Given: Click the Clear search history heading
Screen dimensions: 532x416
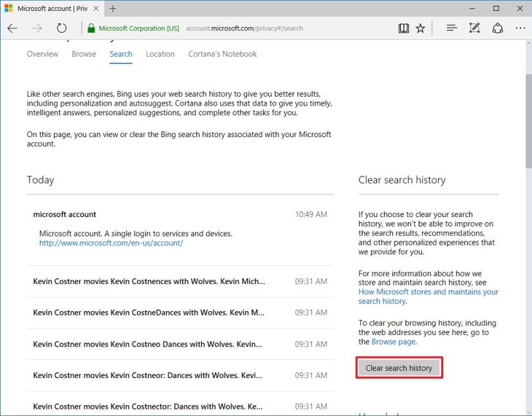Looking at the screenshot, I should 401,180.
